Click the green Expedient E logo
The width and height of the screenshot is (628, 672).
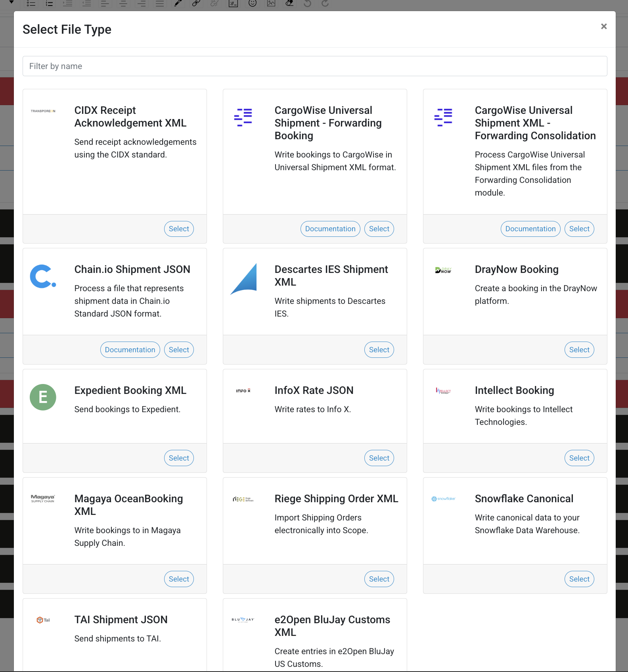tap(43, 397)
